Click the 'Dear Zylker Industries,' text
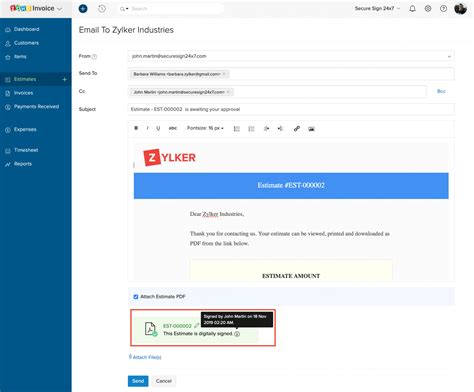The image size is (474, 392). pos(217,214)
